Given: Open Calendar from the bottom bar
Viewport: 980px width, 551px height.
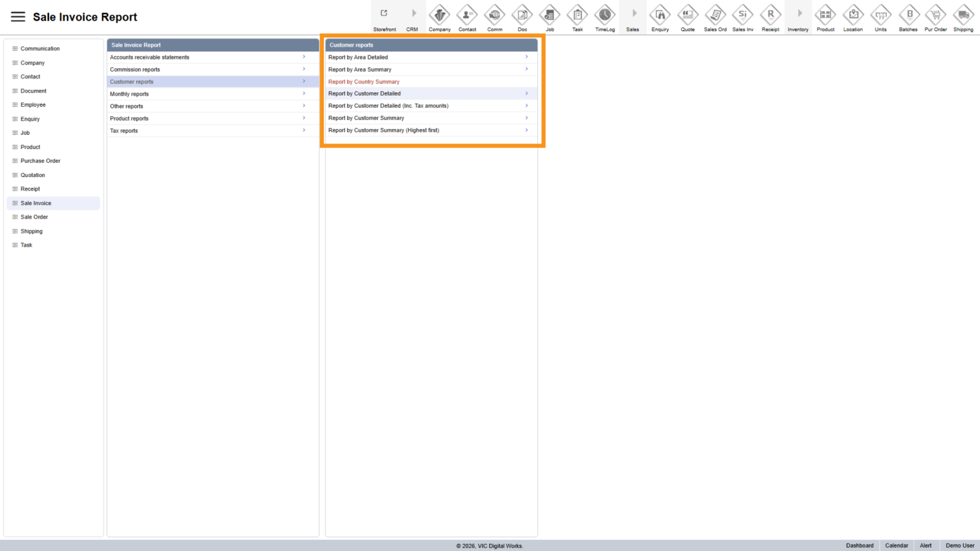Looking at the screenshot, I should pos(896,546).
